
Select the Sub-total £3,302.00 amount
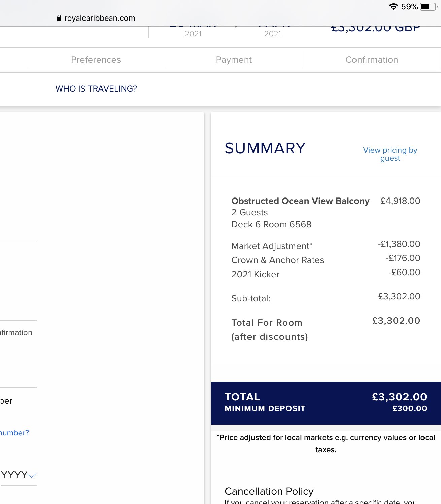[x=399, y=296]
